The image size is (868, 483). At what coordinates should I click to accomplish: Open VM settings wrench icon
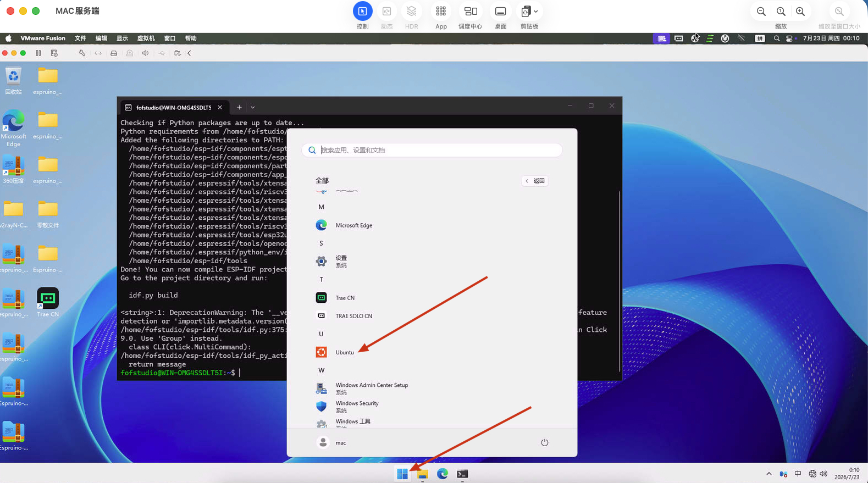coord(82,53)
